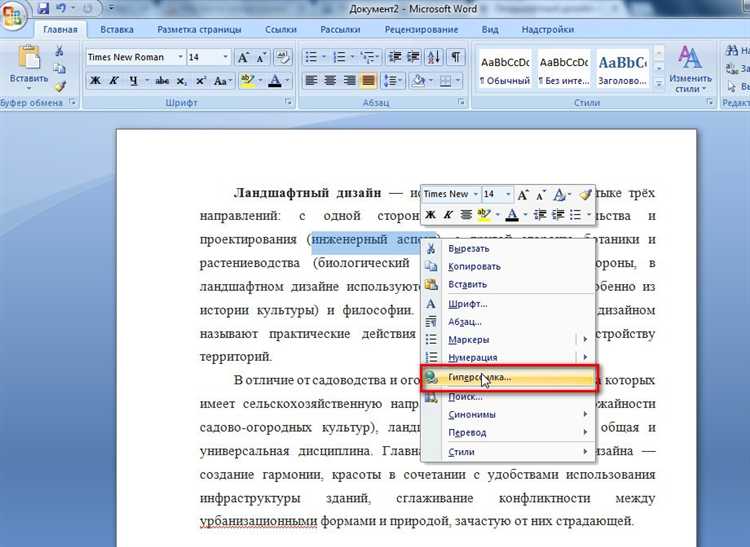Open Изменить стили menu

(690, 69)
